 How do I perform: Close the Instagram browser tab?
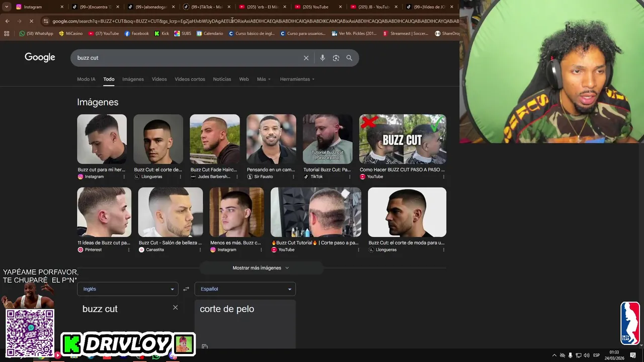[x=62, y=7]
